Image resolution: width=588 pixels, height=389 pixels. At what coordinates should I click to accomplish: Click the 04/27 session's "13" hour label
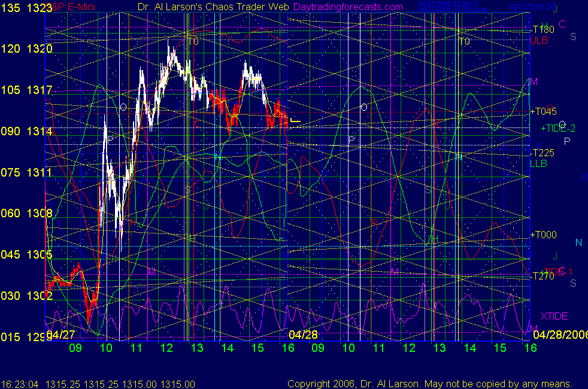point(197,348)
